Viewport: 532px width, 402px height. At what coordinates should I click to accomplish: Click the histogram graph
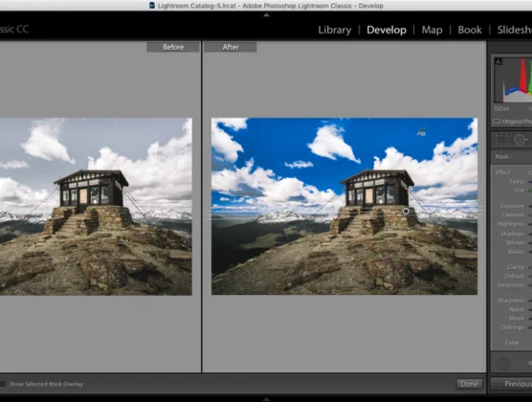tap(513, 80)
